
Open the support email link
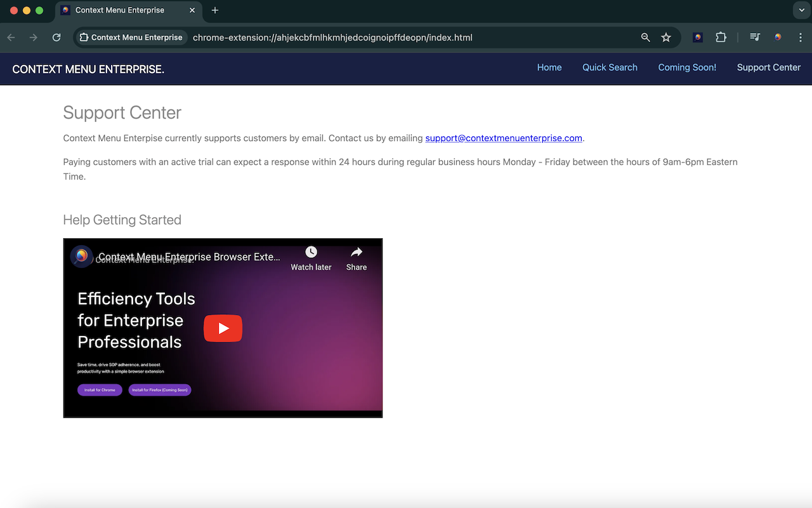(x=504, y=138)
